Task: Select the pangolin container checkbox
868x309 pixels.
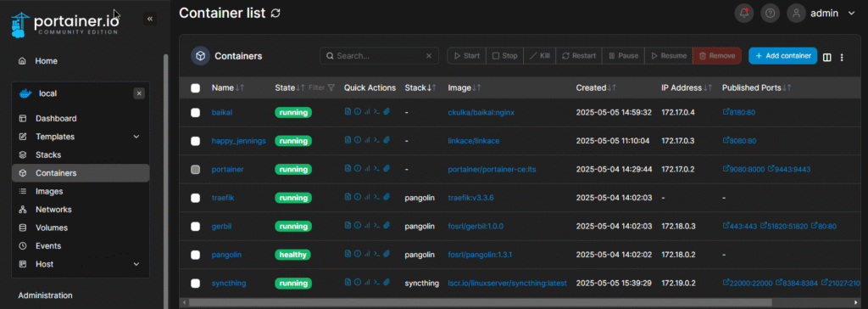Action: [196, 256]
